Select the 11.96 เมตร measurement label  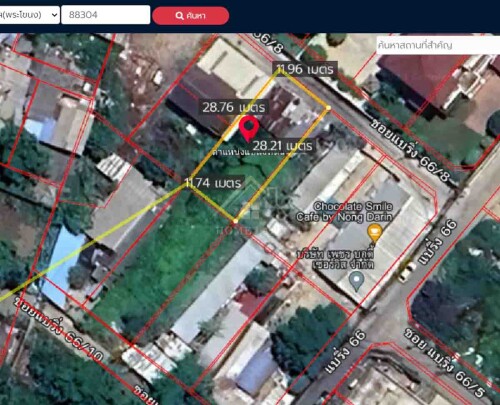coord(305,69)
